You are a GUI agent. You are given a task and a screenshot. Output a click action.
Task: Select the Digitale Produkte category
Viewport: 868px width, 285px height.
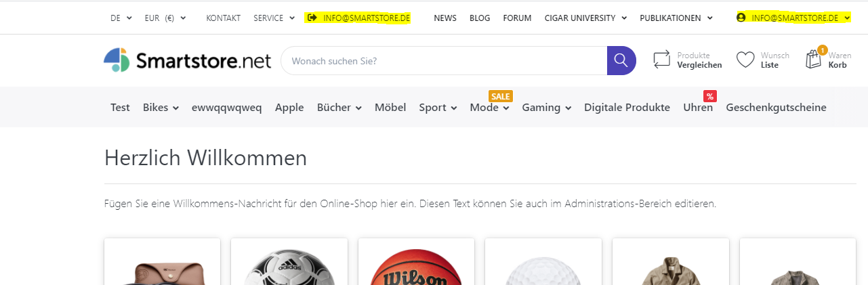click(x=627, y=108)
